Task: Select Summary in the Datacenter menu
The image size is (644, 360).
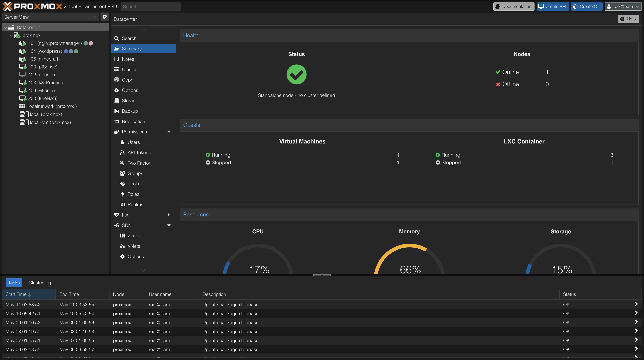Action: pyautogui.click(x=143, y=49)
